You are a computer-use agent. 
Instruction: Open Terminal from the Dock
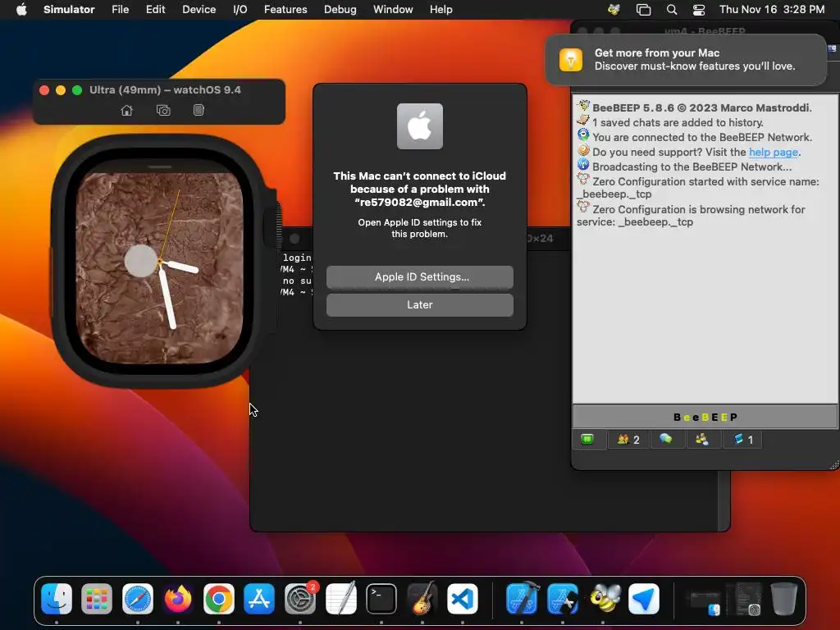(381, 598)
